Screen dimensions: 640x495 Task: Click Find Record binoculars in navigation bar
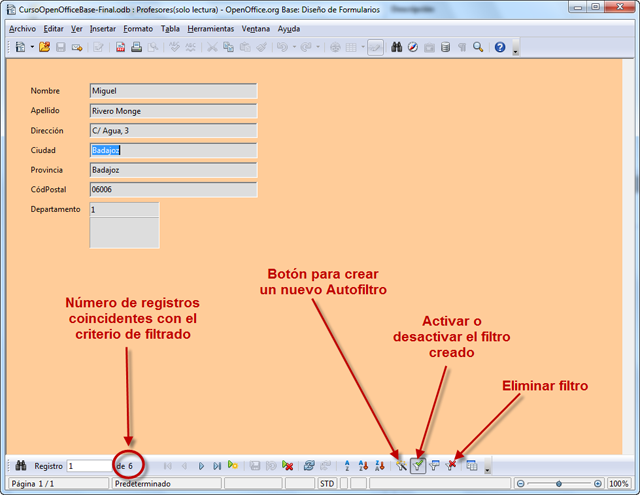pyautogui.click(x=20, y=465)
